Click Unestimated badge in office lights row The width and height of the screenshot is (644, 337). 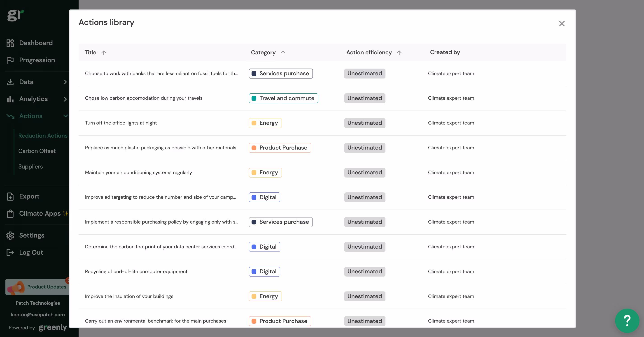point(364,123)
